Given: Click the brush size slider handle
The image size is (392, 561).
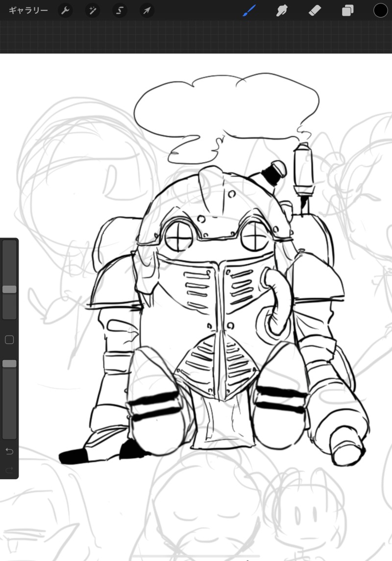Looking at the screenshot, I should 10,289.
